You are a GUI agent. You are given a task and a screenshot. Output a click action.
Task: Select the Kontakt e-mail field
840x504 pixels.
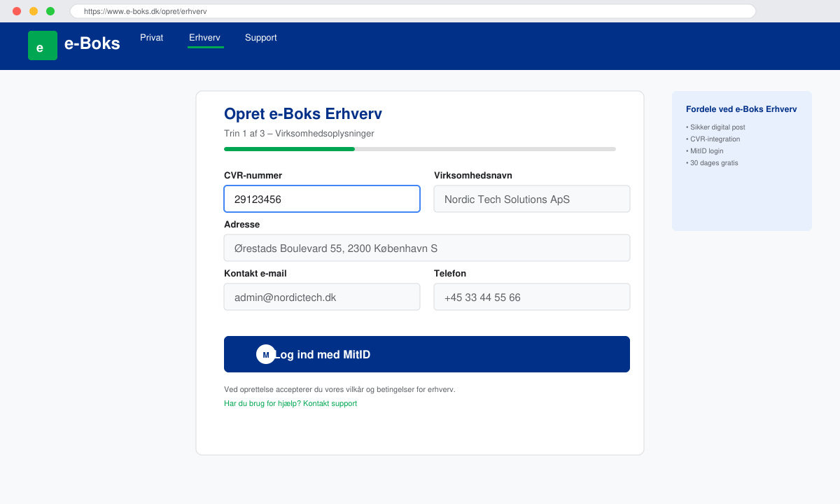322,297
